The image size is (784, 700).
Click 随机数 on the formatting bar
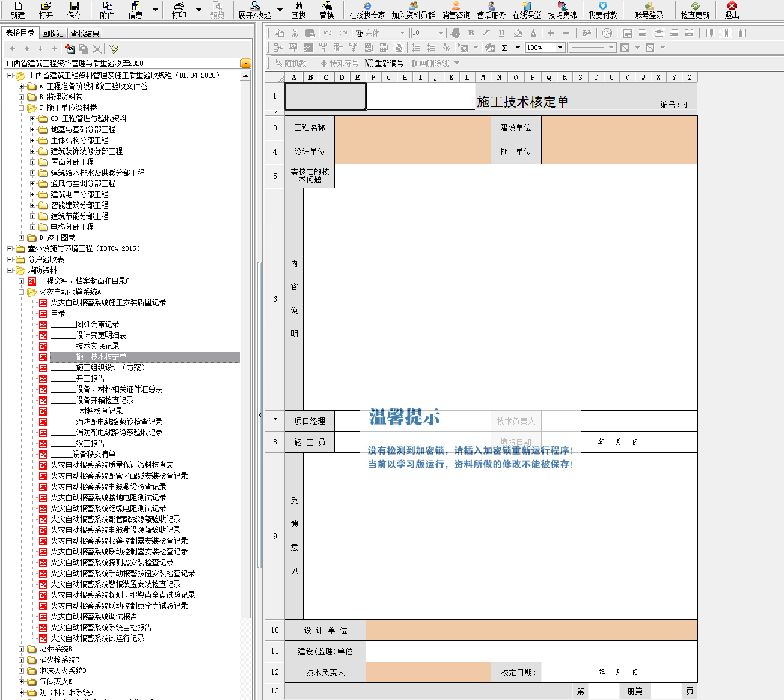[x=290, y=63]
